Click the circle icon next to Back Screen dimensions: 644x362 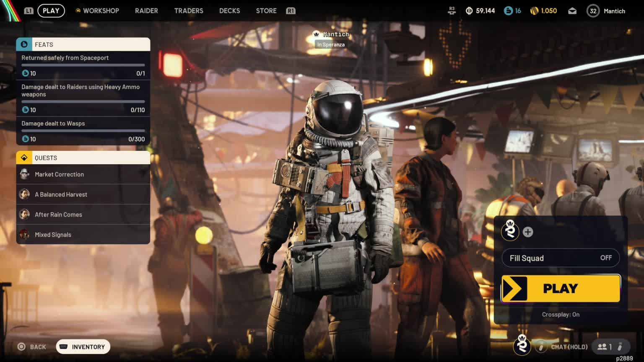tap(21, 347)
